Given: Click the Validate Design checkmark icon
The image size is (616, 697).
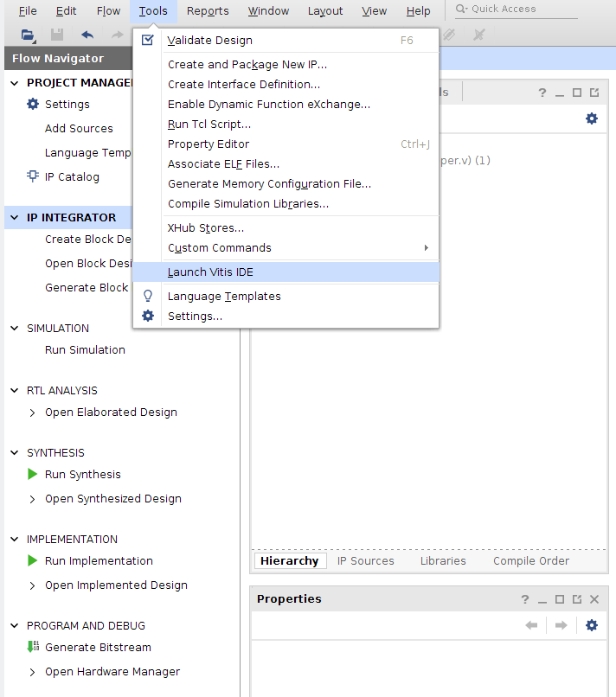Looking at the screenshot, I should tap(148, 40).
